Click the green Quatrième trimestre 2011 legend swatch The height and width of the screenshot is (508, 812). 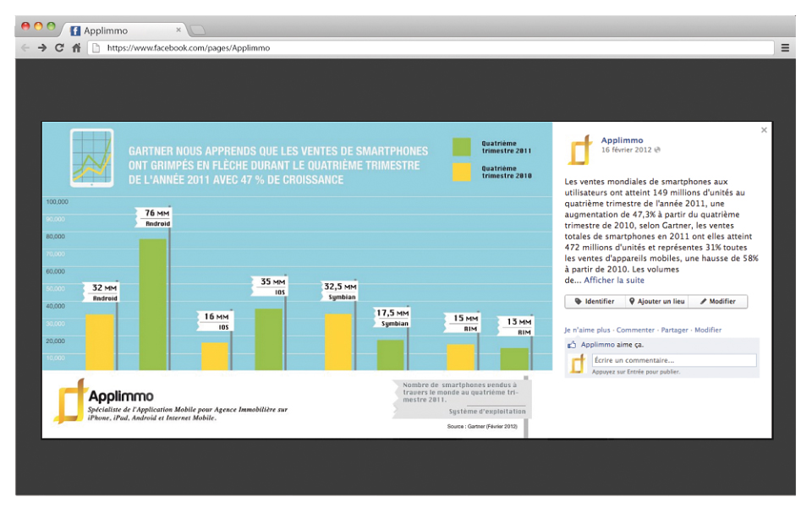click(462, 146)
